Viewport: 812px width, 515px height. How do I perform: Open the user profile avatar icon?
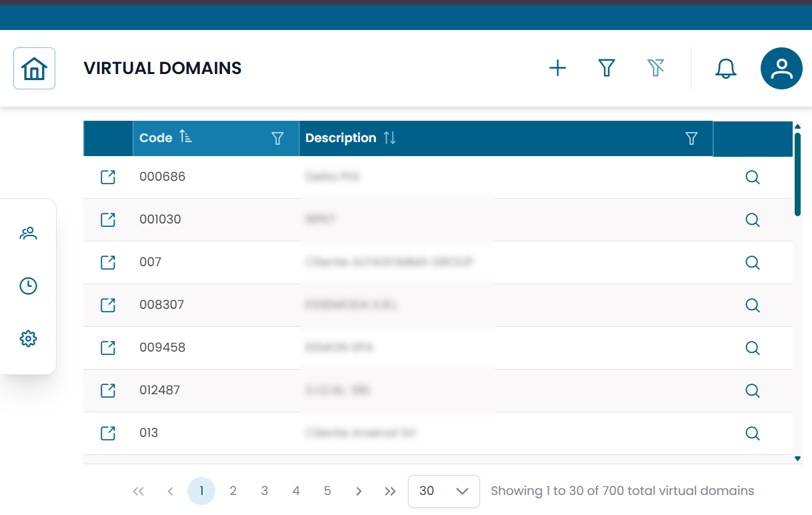click(781, 68)
